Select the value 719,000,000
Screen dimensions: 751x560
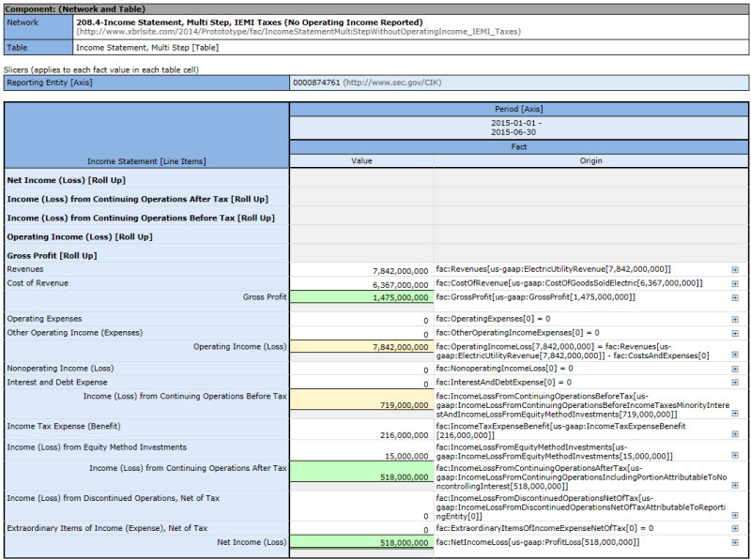coord(405,405)
